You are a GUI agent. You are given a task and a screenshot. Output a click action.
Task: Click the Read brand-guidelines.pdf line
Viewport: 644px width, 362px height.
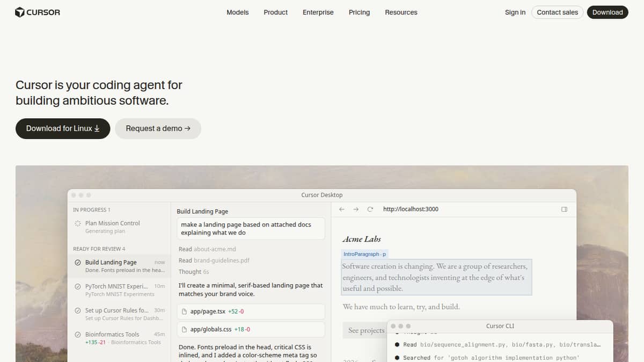[x=214, y=260]
